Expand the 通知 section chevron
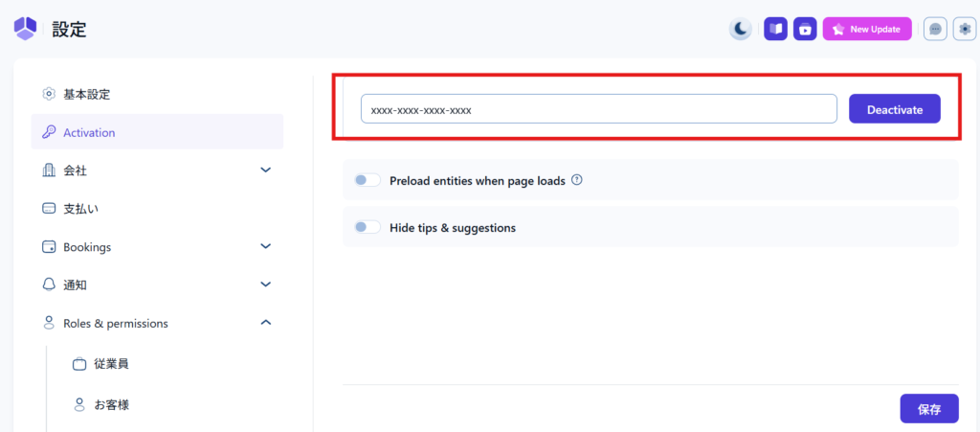This screenshot has height=432, width=980. pos(266,284)
